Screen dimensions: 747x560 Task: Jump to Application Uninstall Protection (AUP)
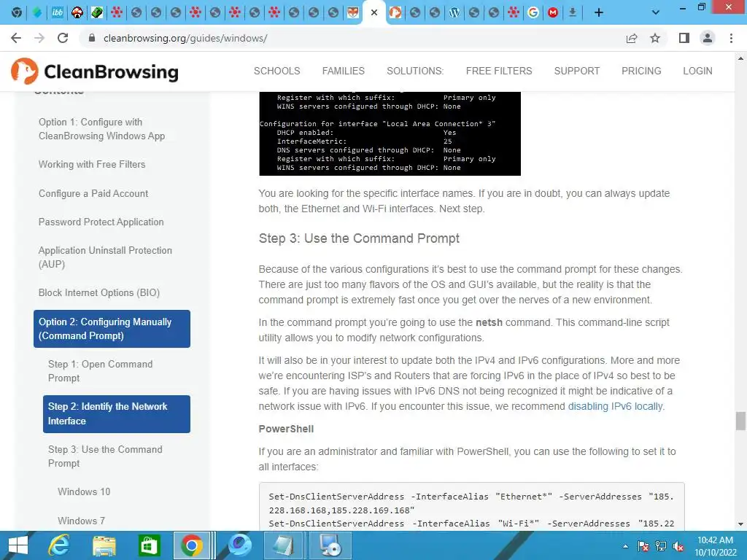(x=105, y=257)
